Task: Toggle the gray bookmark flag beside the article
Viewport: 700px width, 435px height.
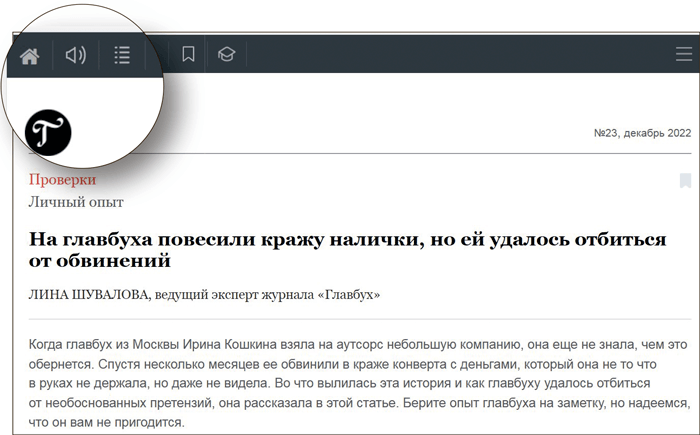Action: click(685, 181)
